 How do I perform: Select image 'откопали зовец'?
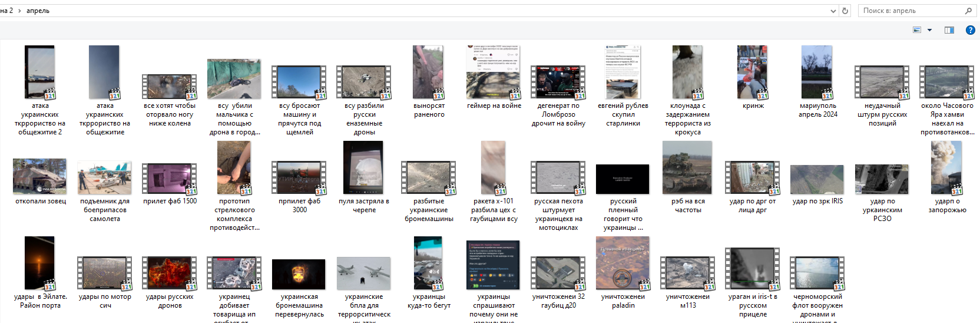[40, 182]
